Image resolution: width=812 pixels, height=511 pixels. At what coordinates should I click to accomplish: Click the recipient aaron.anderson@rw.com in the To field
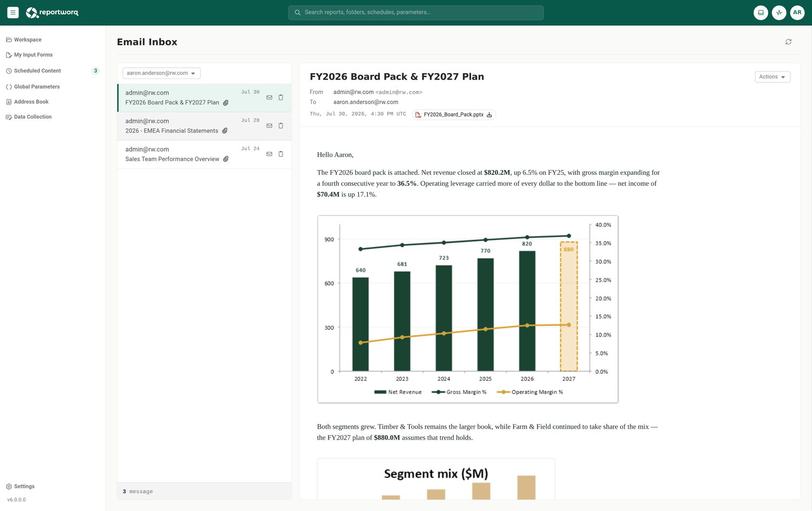click(366, 102)
